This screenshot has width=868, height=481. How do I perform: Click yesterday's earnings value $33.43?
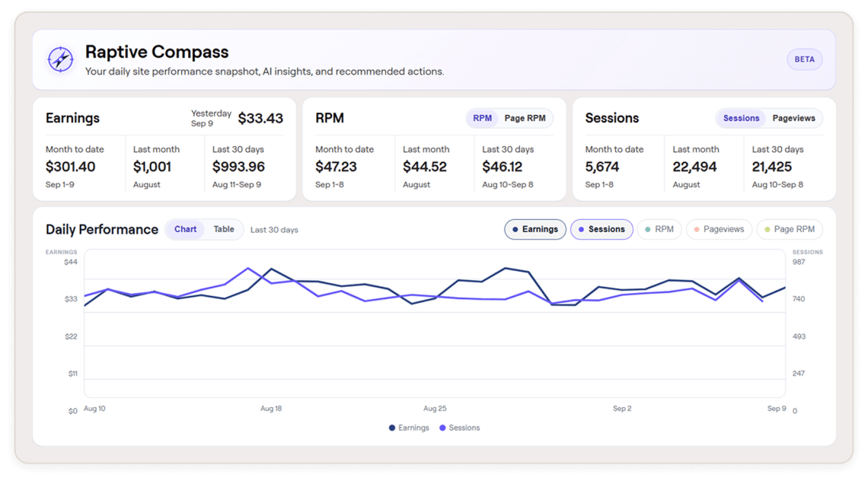pyautogui.click(x=260, y=118)
